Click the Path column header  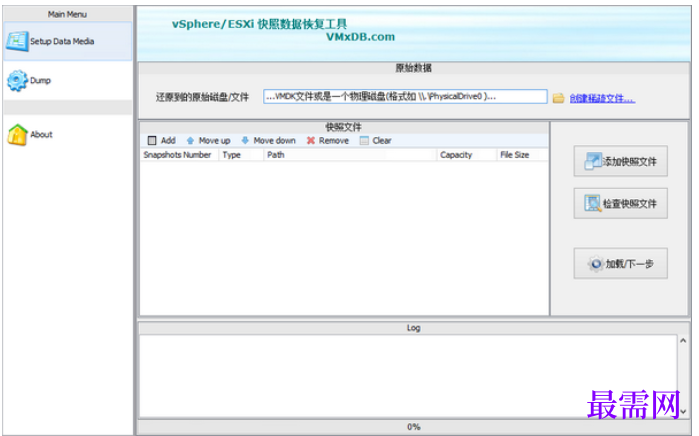click(350, 155)
